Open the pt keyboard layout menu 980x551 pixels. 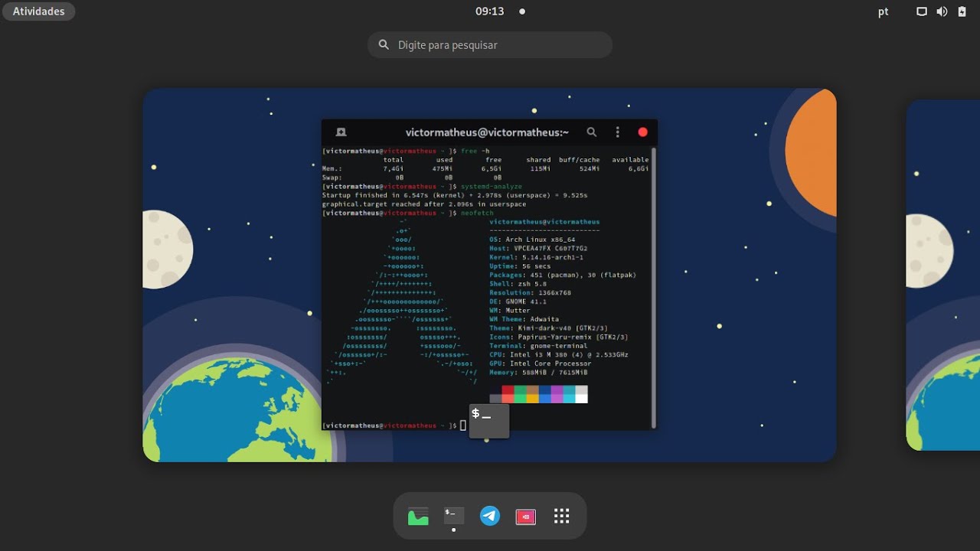pos(884,11)
